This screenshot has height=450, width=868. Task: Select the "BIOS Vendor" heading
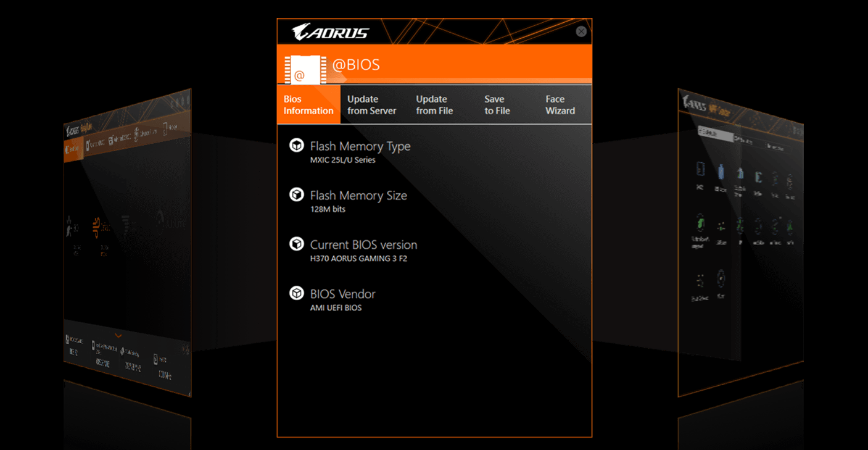(342, 294)
